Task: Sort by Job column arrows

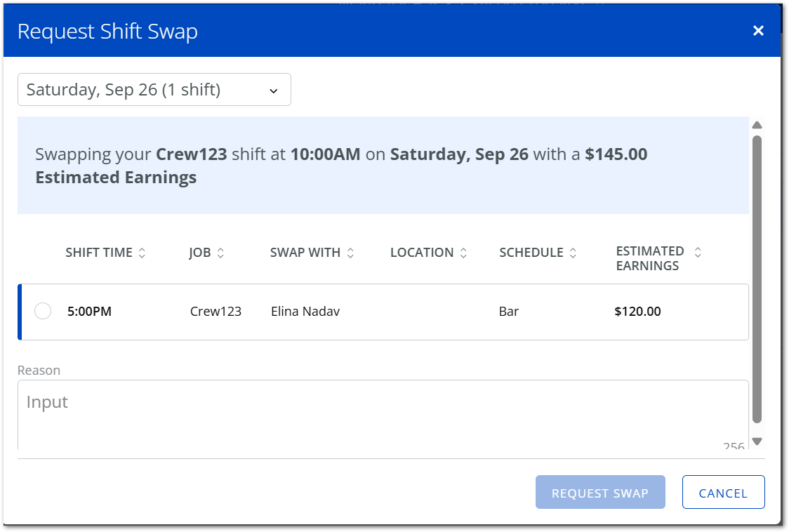Action: point(220,253)
